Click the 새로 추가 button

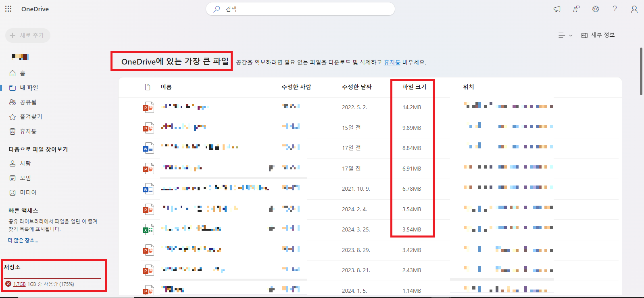pos(27,35)
